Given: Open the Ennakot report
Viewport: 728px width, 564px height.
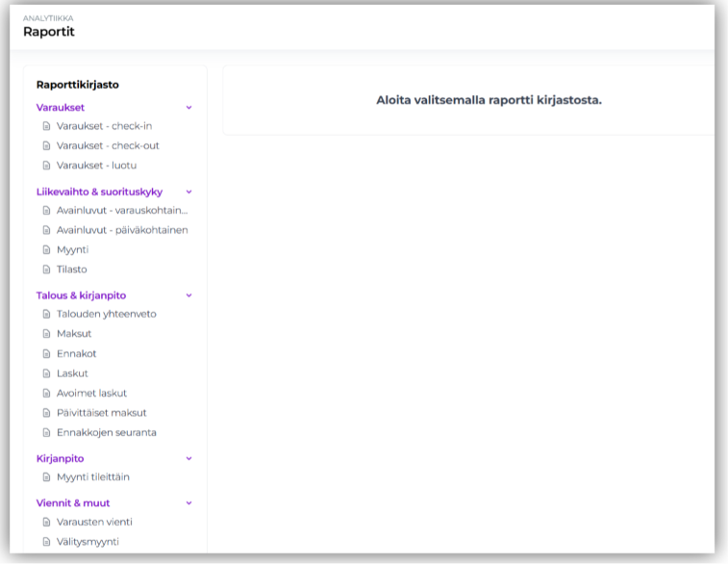Looking at the screenshot, I should coord(77,353).
